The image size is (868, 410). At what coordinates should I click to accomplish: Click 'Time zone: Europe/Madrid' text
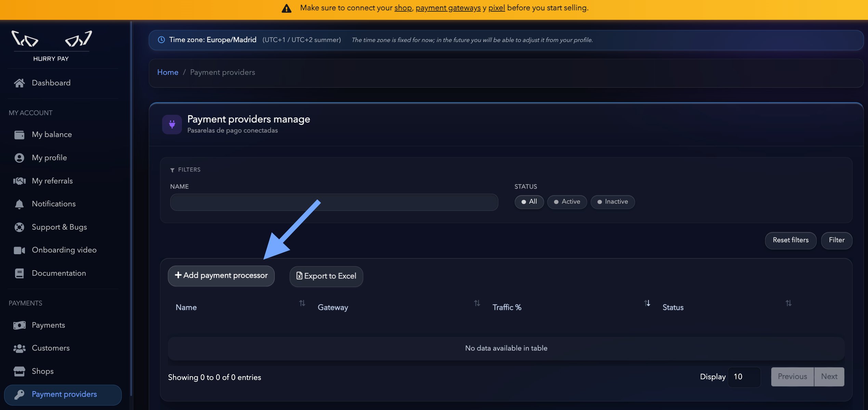pos(213,40)
